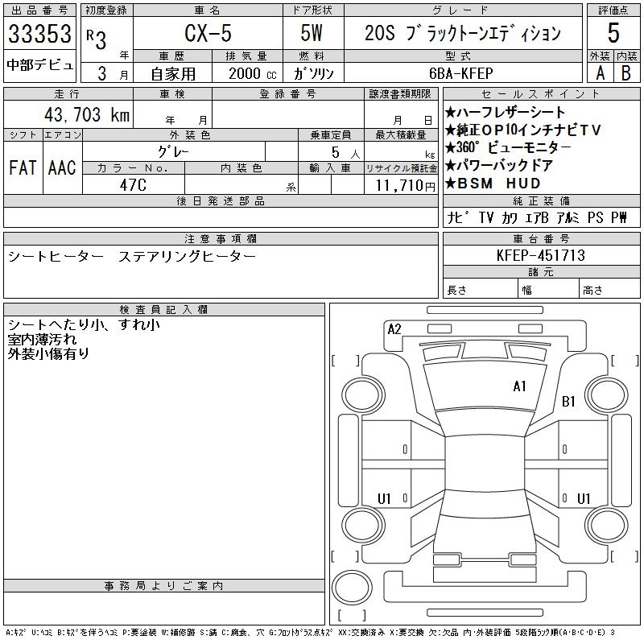
Task: Click the interior grade B
Action: 626,73
